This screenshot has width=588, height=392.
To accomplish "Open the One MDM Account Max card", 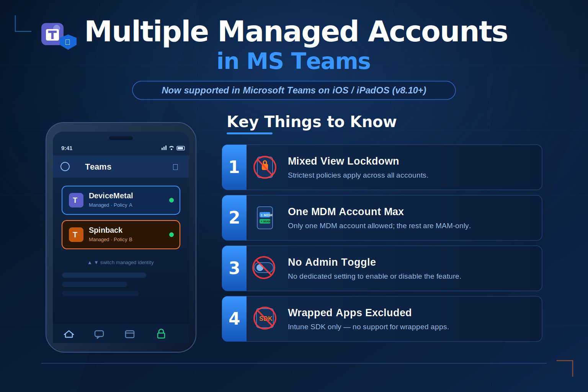I will (382, 218).
